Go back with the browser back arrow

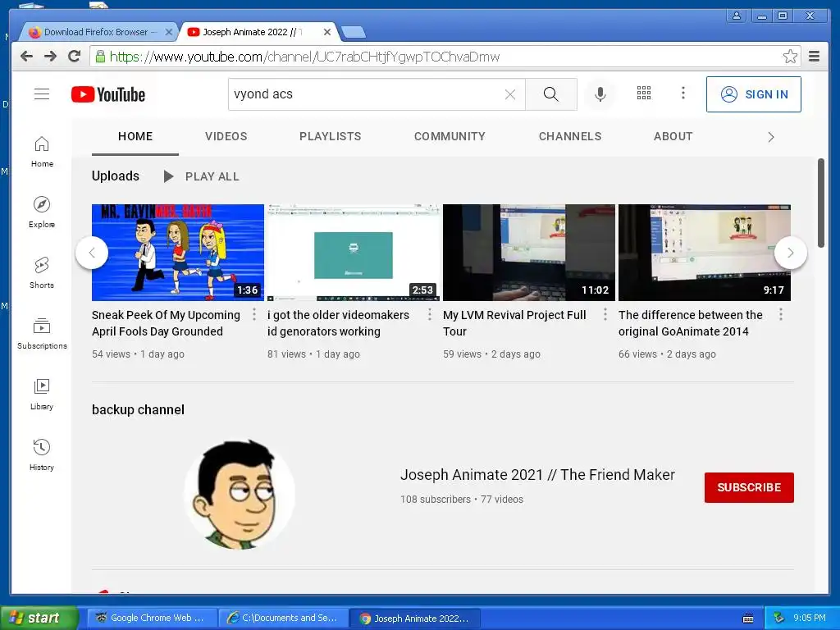coord(26,57)
